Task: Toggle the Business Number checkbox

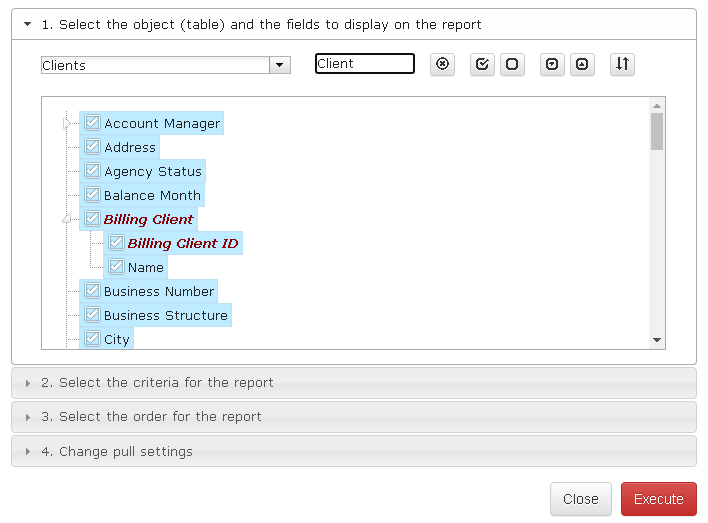Action: coord(92,291)
